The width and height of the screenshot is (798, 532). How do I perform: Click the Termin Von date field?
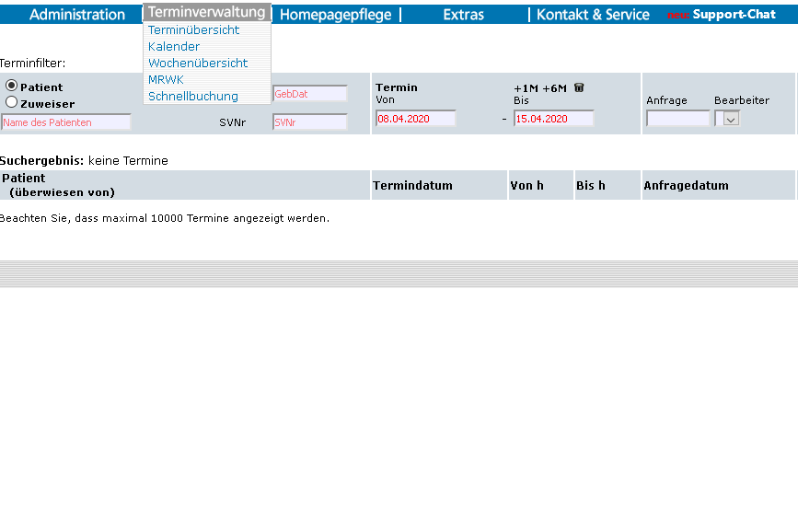coord(415,119)
